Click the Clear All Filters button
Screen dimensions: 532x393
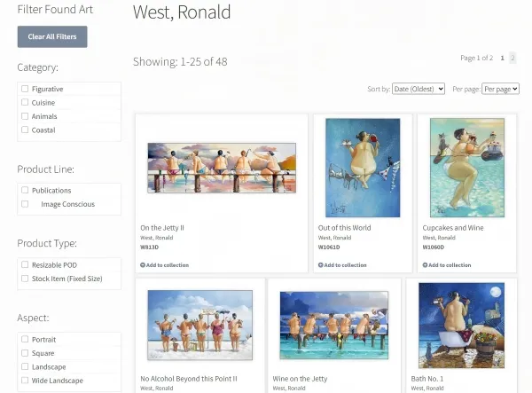52,36
